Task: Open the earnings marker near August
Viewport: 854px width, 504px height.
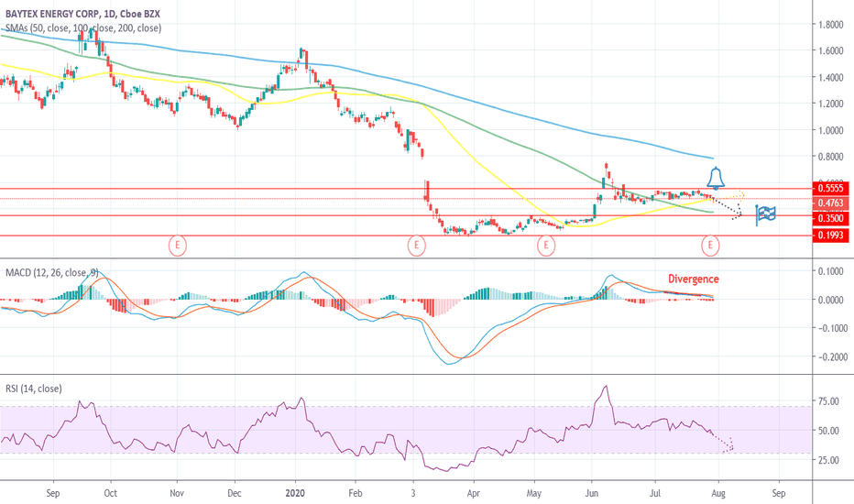Action: click(x=709, y=246)
